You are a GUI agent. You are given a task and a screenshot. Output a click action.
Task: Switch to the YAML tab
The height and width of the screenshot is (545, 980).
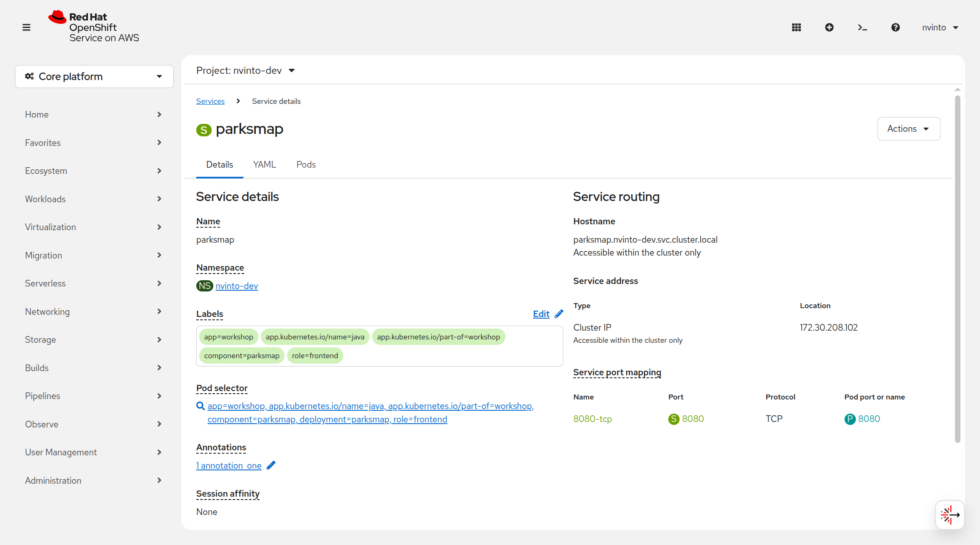(265, 165)
